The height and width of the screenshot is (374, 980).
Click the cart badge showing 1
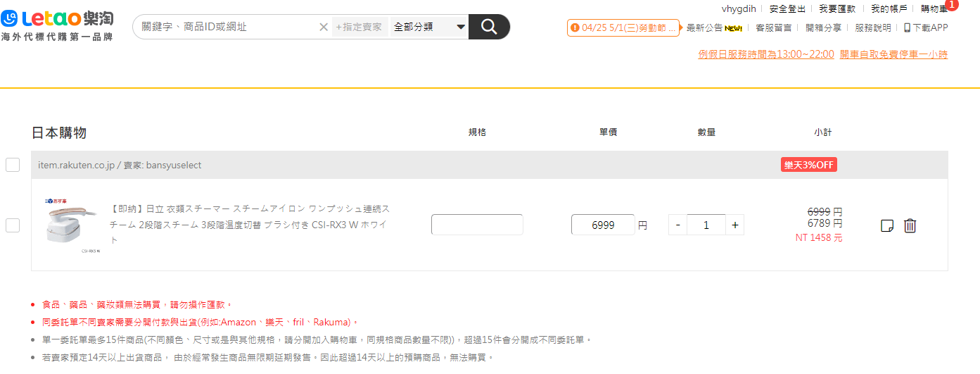point(953,5)
